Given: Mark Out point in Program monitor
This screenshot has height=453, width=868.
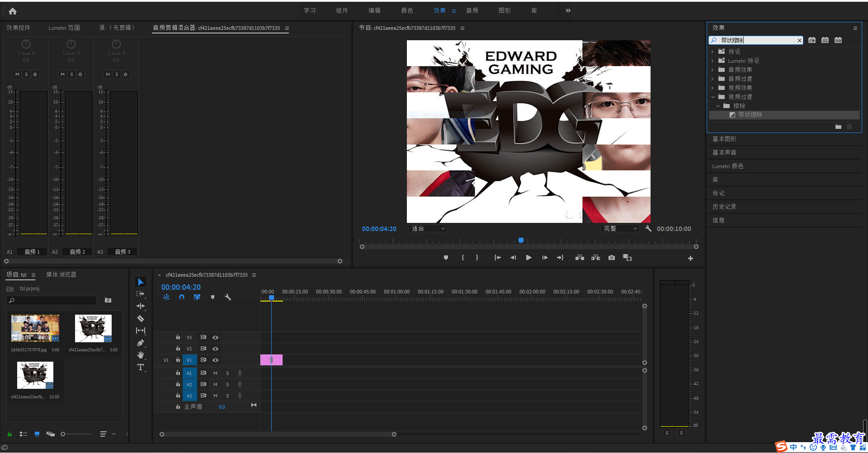Looking at the screenshot, I should 477,258.
